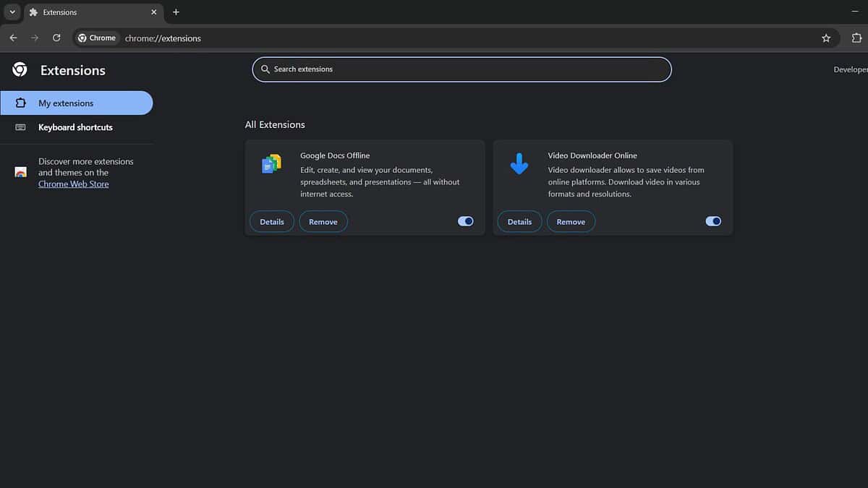Click the Chrome Web Store rainbow icon
The image size is (868, 488).
coord(21,173)
